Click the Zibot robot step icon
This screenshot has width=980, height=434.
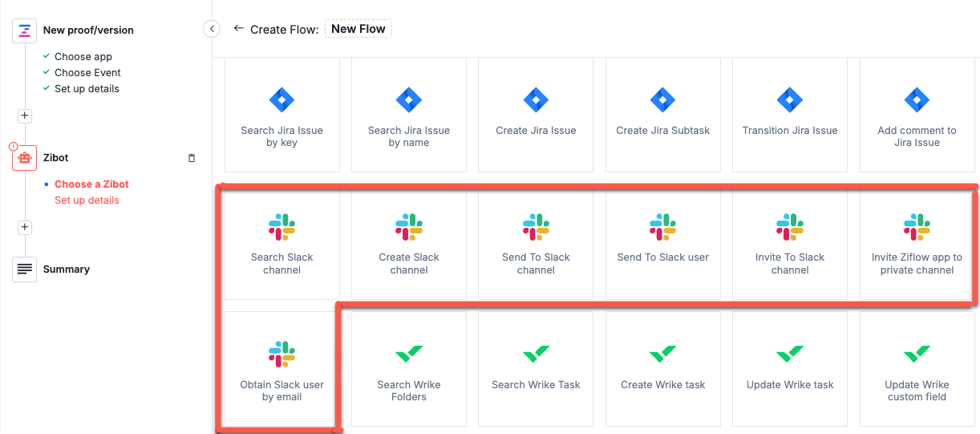pyautogui.click(x=25, y=158)
